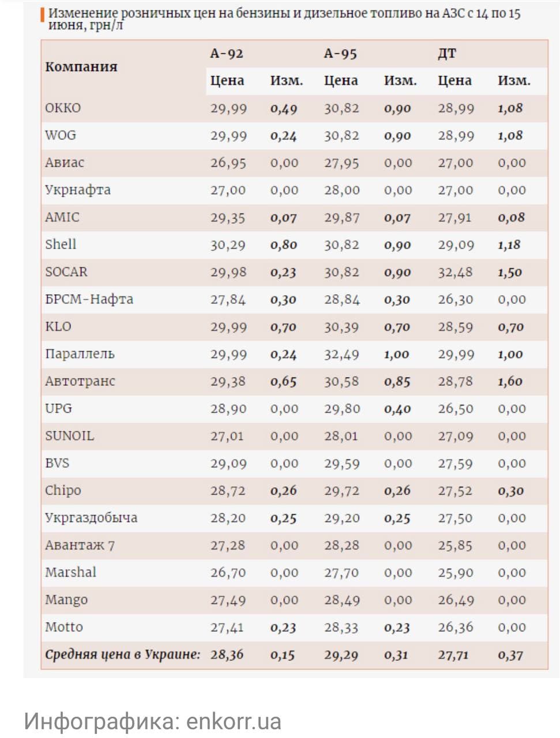Select the Chipo company name
The height and width of the screenshot is (738, 560).
(63, 491)
